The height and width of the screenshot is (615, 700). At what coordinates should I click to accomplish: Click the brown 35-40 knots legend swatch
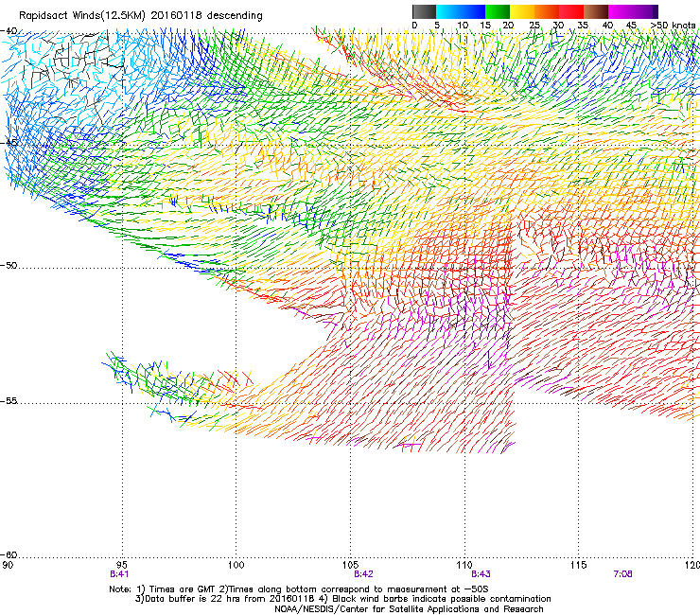click(596, 11)
